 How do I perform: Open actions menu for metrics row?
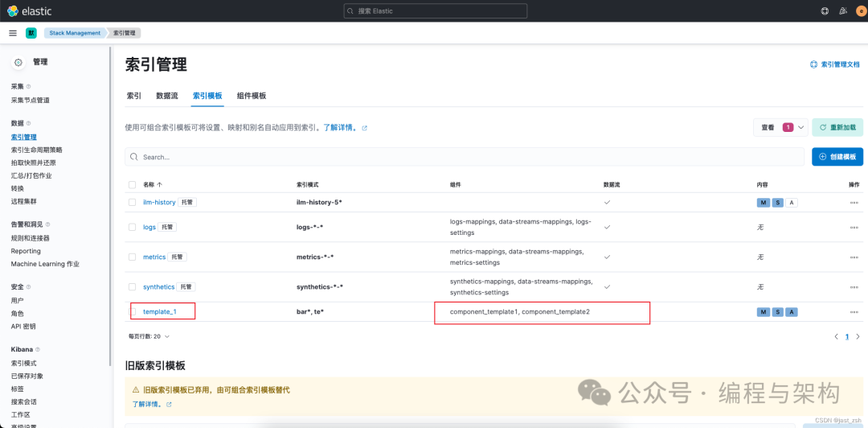point(854,257)
